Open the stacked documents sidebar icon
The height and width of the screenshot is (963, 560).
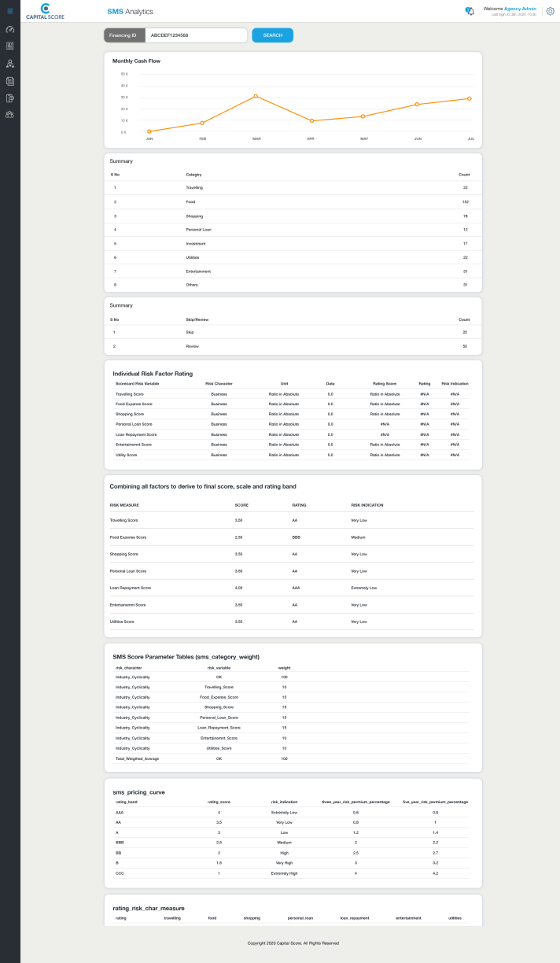(10, 80)
